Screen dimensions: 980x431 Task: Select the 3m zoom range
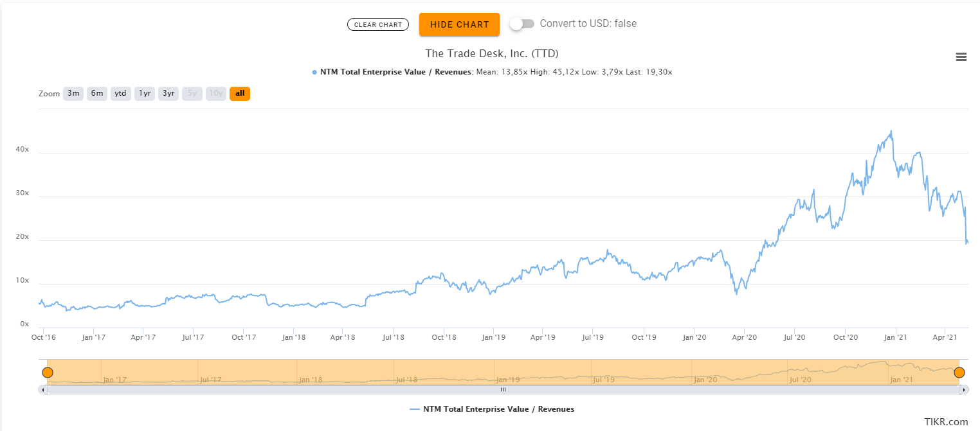pyautogui.click(x=73, y=94)
